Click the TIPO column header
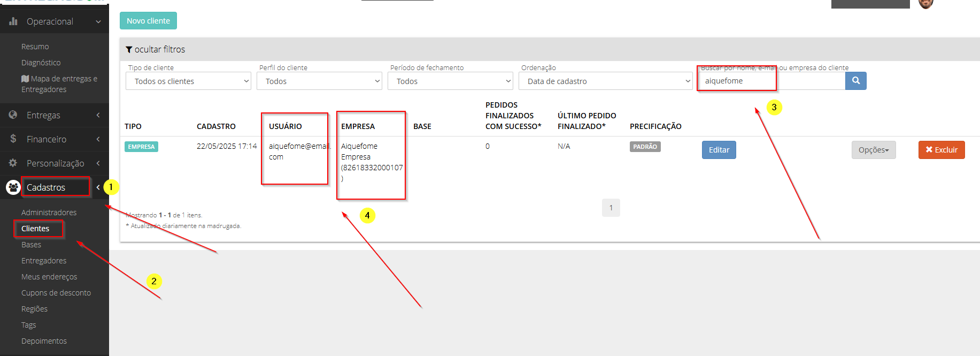This screenshot has height=356, width=980. (x=133, y=126)
